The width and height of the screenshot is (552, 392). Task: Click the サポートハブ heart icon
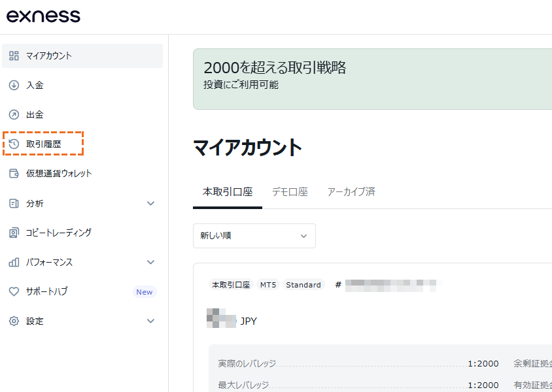tap(14, 291)
